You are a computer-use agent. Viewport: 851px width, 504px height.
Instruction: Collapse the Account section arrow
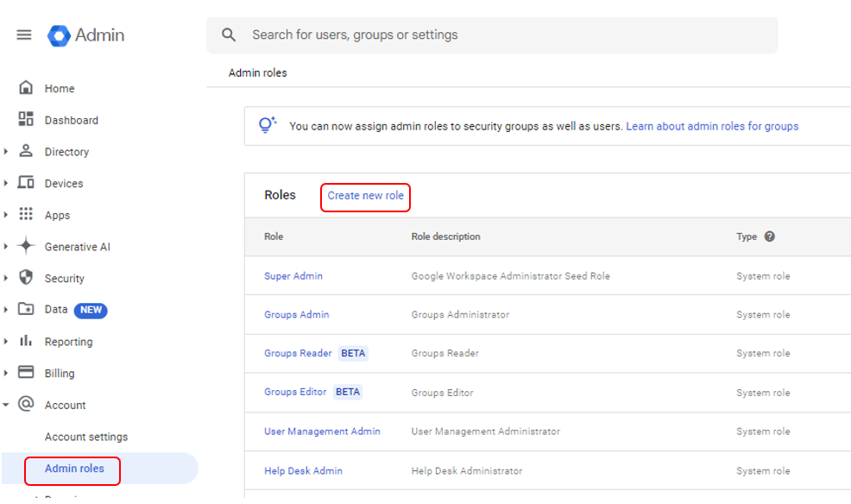pos(5,405)
